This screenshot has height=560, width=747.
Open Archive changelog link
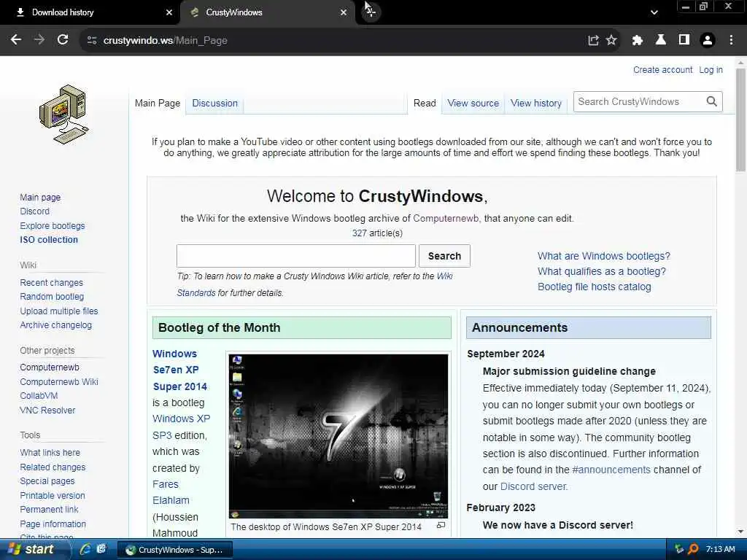tap(55, 324)
